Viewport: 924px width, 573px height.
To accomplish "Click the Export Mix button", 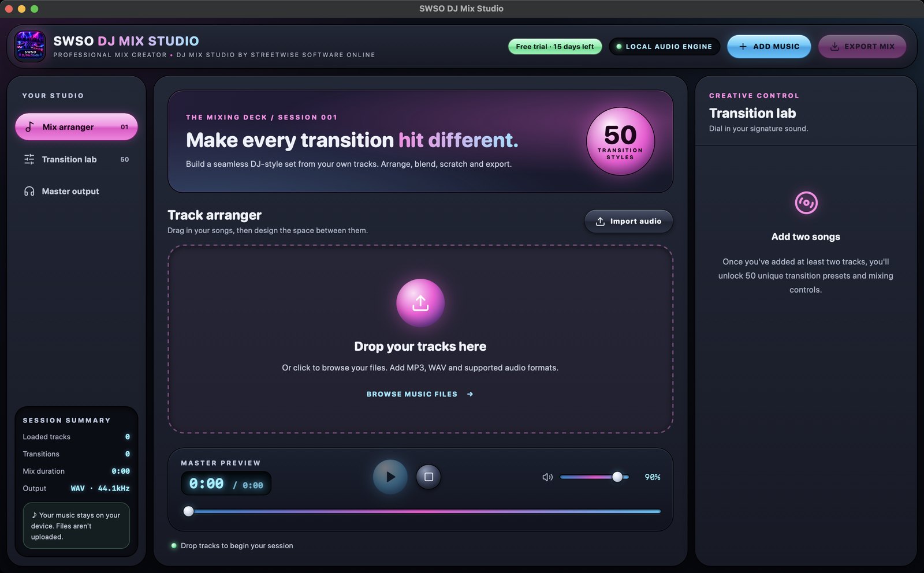I will (x=862, y=47).
